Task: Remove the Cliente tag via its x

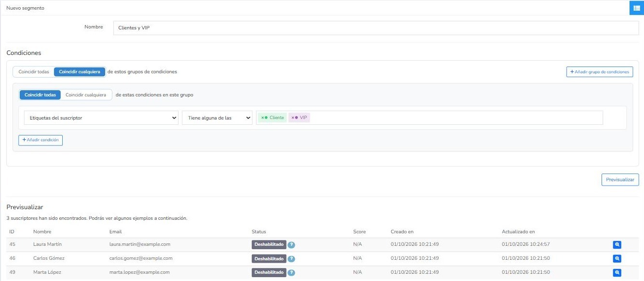Action: pos(262,118)
